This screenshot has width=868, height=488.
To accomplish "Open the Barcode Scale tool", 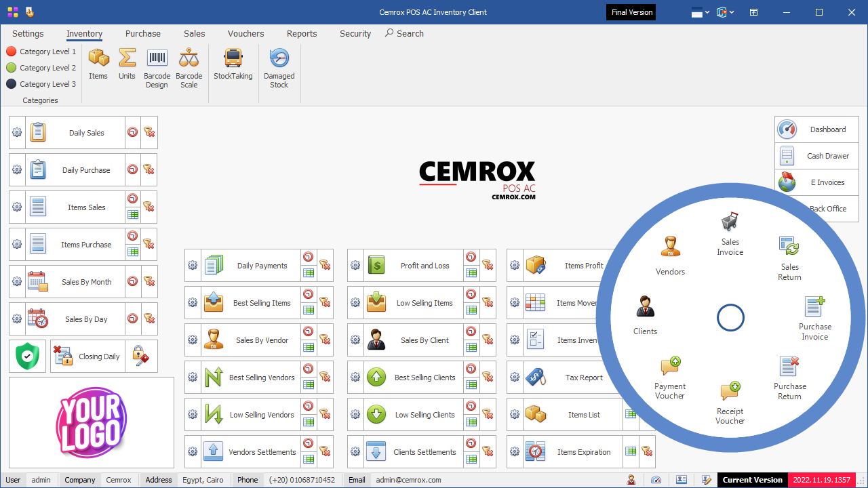I will coord(189,68).
